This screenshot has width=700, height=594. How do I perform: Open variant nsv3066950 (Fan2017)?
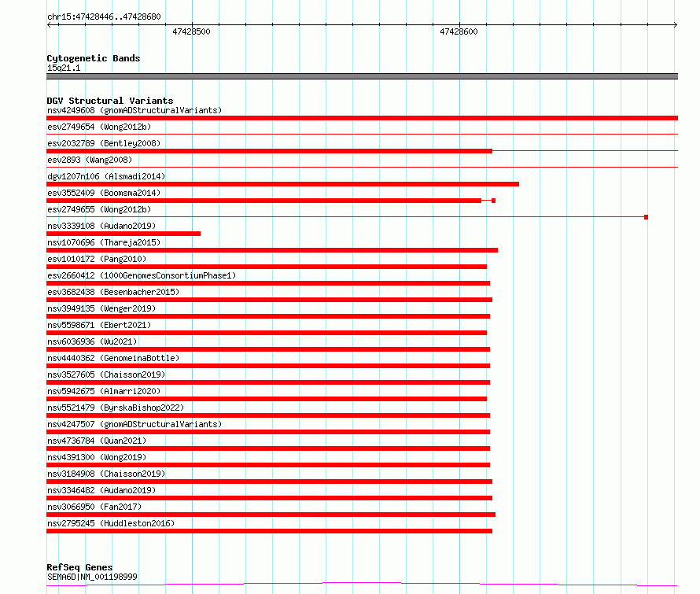(x=94, y=507)
